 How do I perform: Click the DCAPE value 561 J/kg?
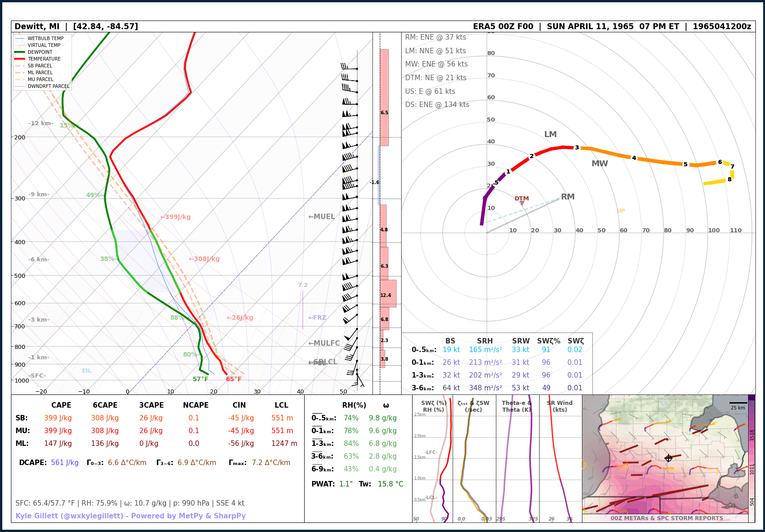pyautogui.click(x=65, y=463)
